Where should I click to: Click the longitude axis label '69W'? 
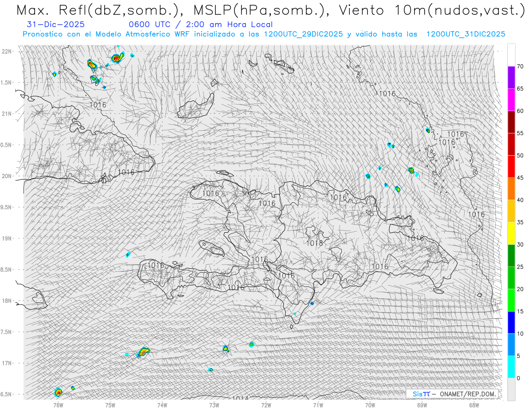click(x=422, y=405)
